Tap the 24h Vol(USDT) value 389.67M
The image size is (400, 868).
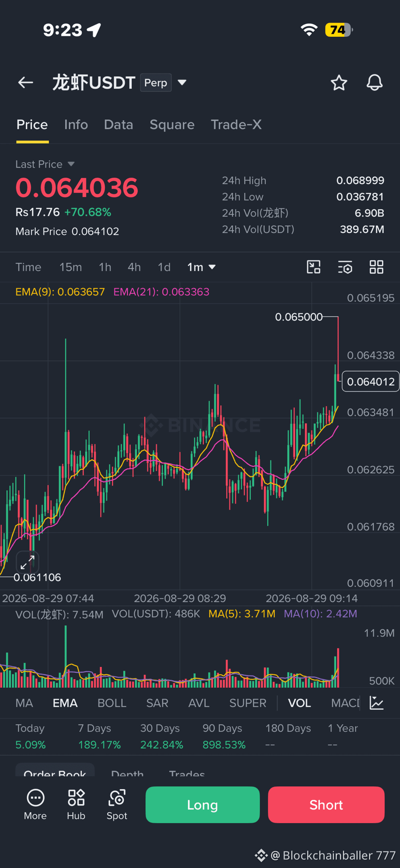pyautogui.click(x=362, y=229)
